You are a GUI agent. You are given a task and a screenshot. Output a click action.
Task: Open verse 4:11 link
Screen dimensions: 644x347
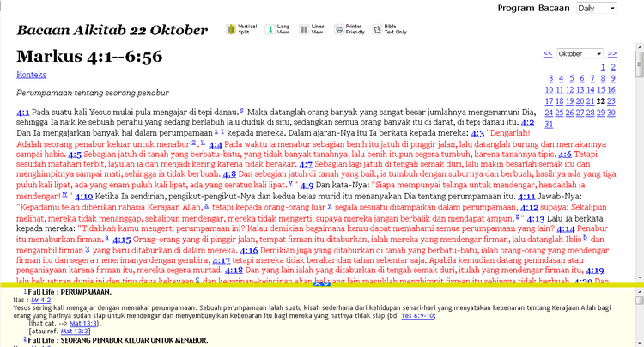[526, 197]
